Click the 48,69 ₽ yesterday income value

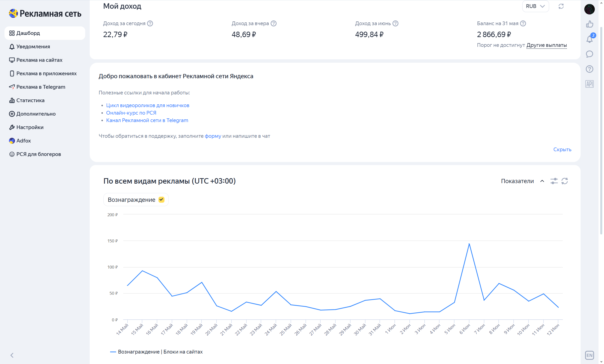pyautogui.click(x=244, y=34)
